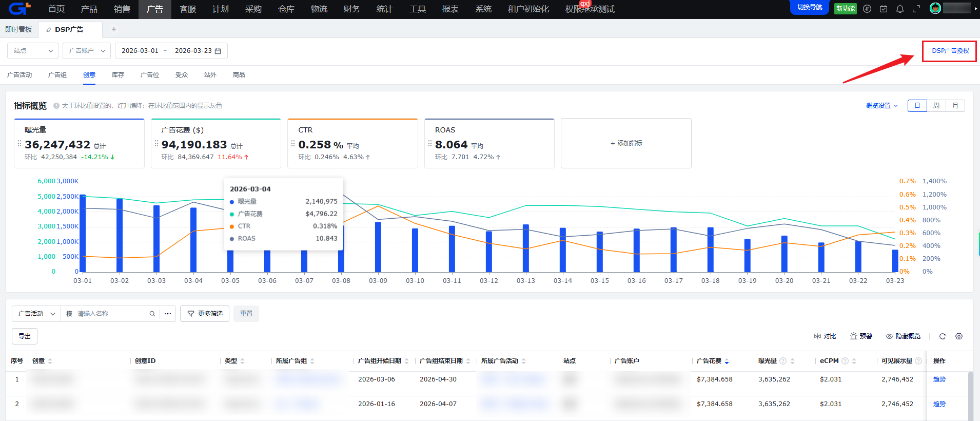
Task: Switch chart granularity to 周
Action: pyautogui.click(x=936, y=106)
